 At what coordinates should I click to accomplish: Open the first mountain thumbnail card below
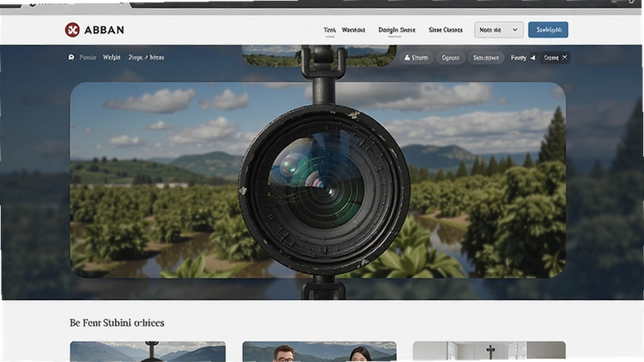pyautogui.click(x=148, y=352)
